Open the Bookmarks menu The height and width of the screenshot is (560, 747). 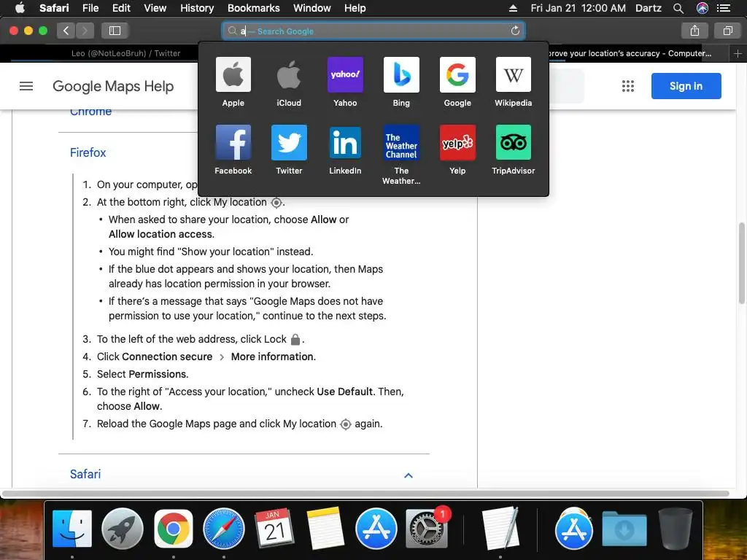point(253,8)
